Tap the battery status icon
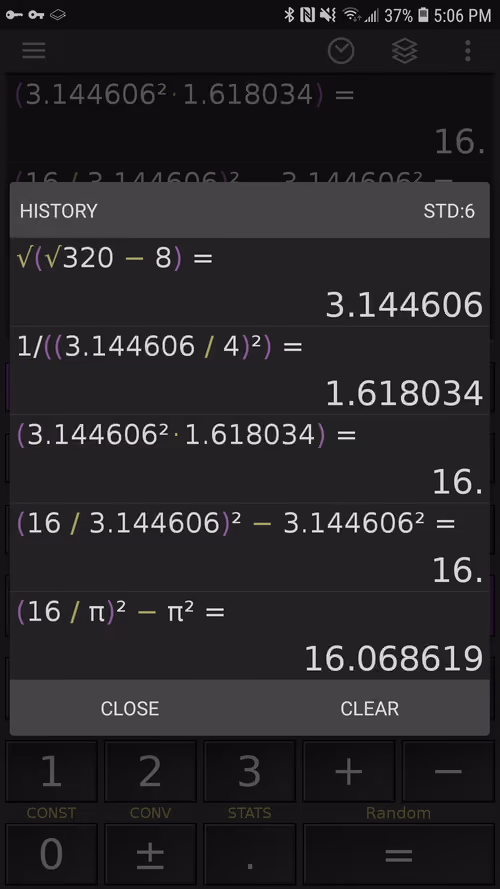 [423, 15]
